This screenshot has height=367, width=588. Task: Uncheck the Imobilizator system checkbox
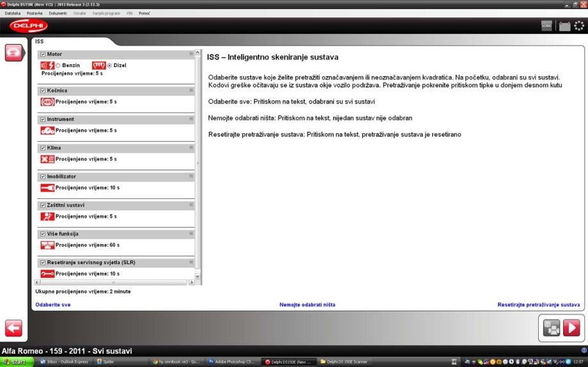pos(43,176)
